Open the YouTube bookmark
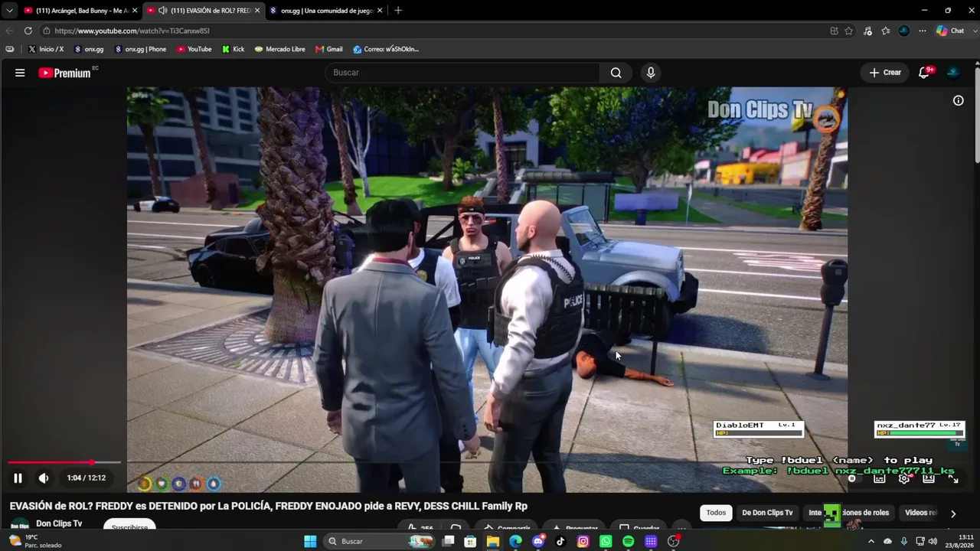980x551 pixels. pyautogui.click(x=194, y=49)
